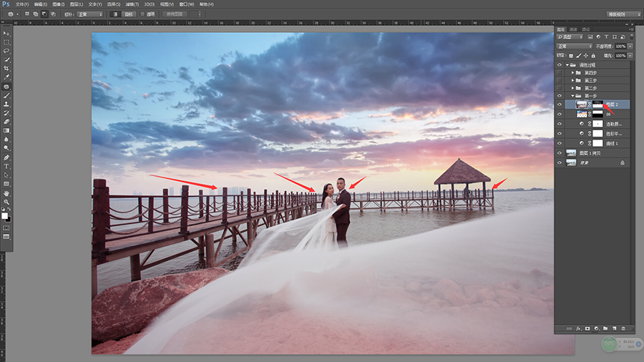Viewport: 644px width, 362px height.
Task: Collapse the 调色过程 group
Action: tap(567, 65)
